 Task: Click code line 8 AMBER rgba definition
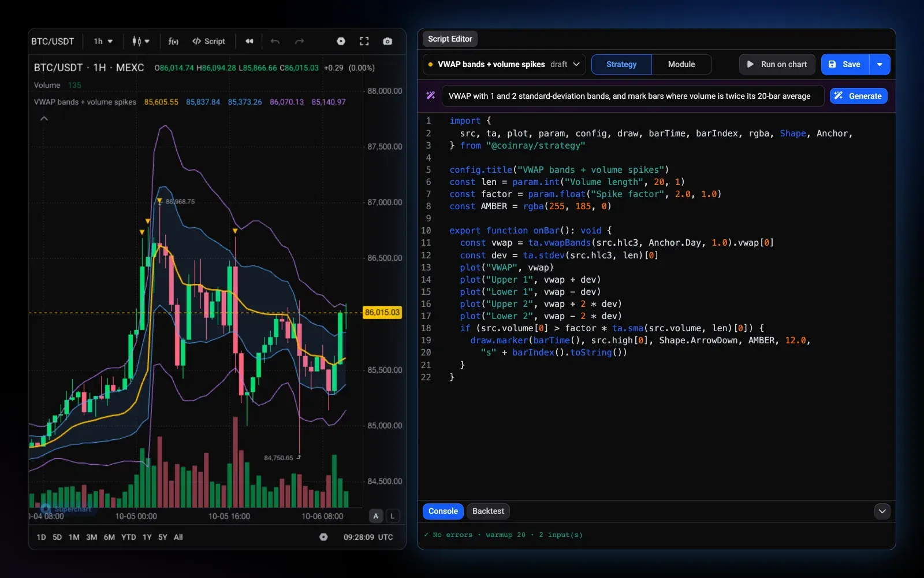(530, 206)
